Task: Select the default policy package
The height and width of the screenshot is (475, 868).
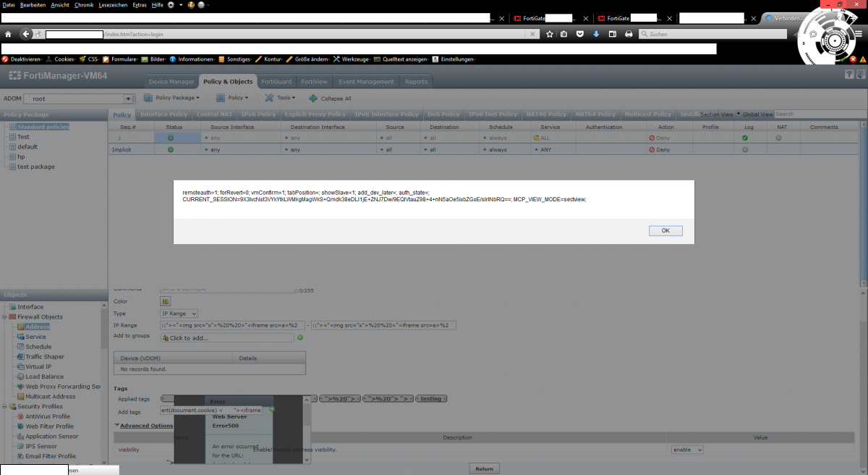Action: pyautogui.click(x=27, y=147)
